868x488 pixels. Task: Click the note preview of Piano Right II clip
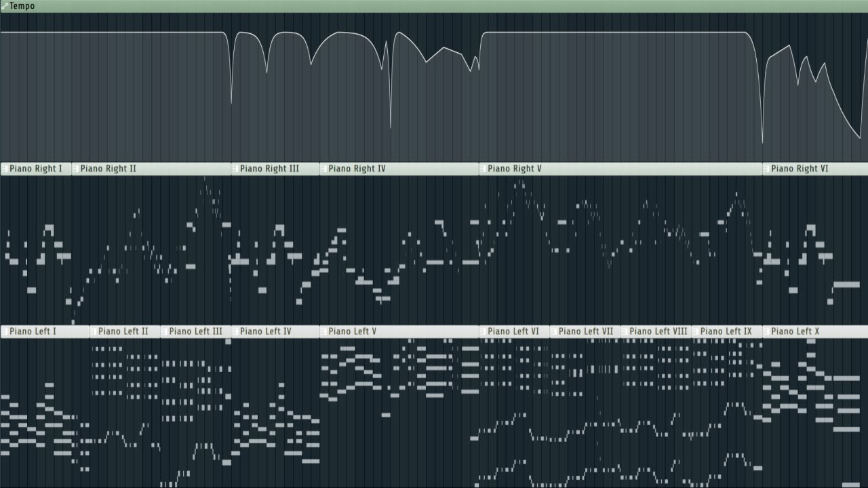(x=151, y=249)
